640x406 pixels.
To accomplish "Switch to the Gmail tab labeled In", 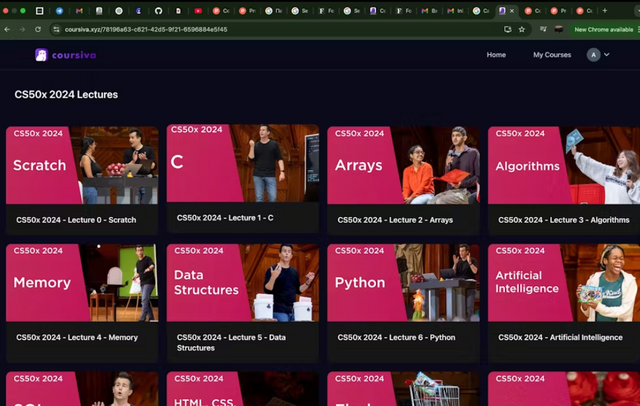I will [455, 11].
